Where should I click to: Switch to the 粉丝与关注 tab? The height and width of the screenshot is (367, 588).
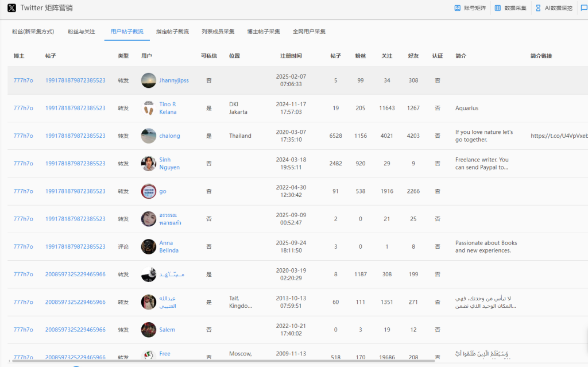coord(82,32)
